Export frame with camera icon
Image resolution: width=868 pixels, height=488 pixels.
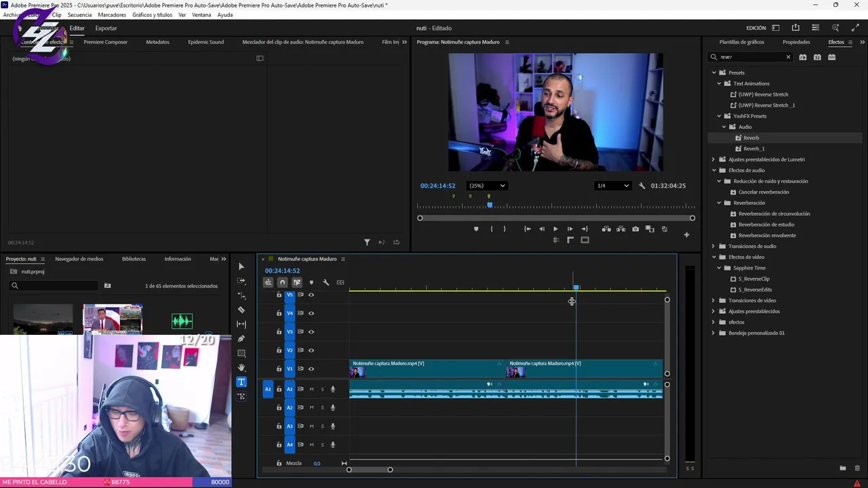pos(635,229)
